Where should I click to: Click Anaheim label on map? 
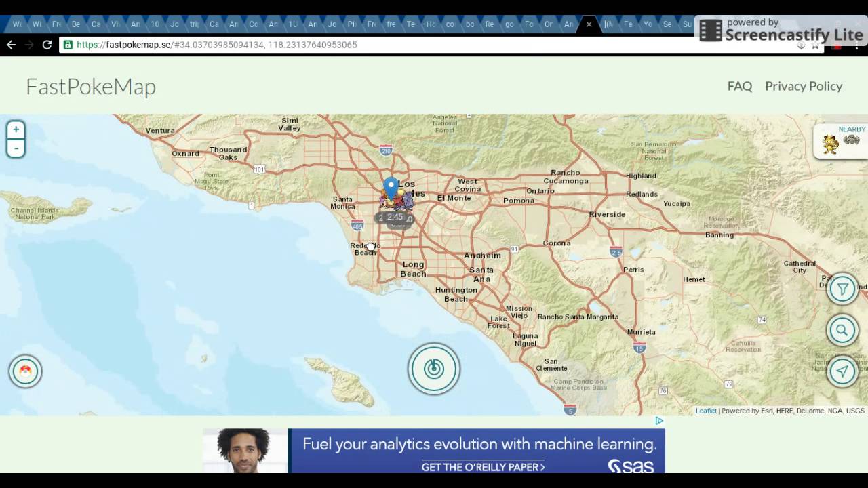[x=482, y=256]
